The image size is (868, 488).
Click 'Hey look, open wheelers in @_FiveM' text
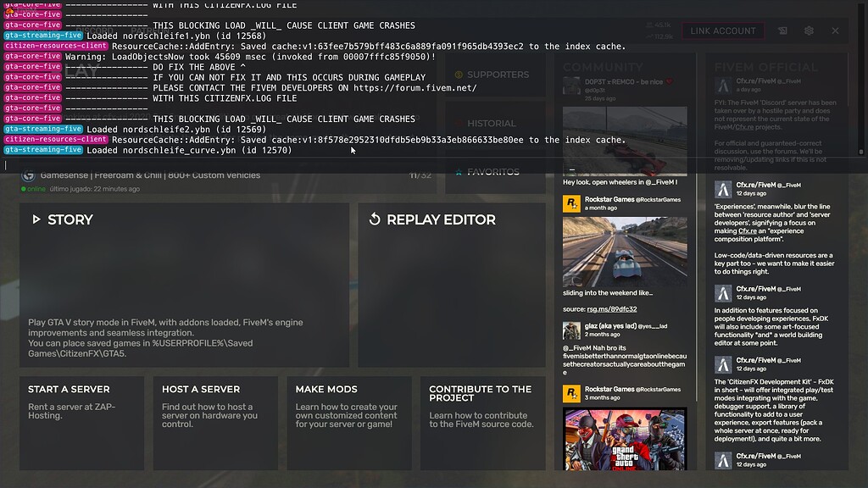(620, 182)
